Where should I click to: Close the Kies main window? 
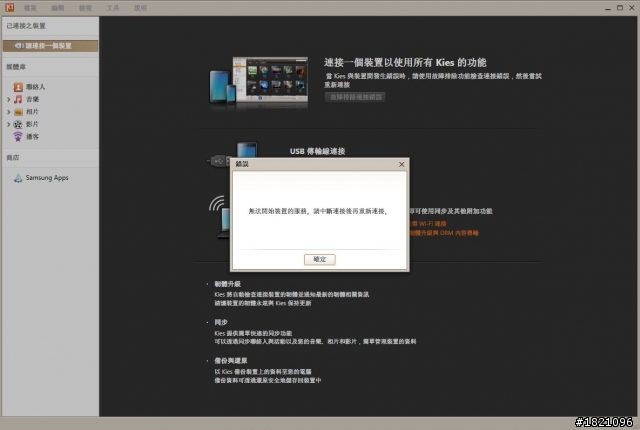pyautogui.click(x=631, y=8)
